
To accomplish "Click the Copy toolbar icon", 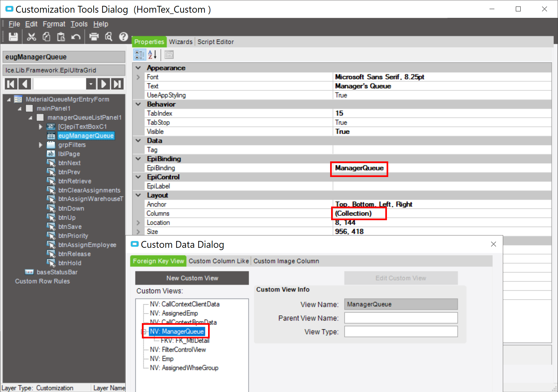I will (46, 37).
